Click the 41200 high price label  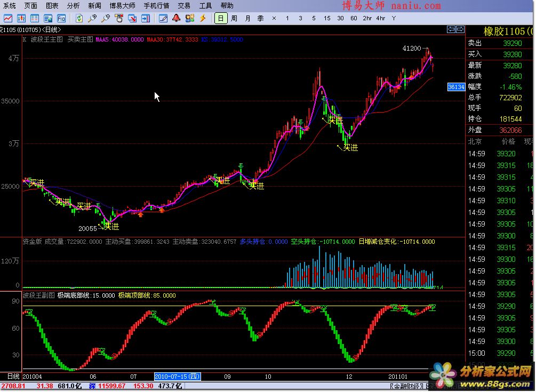[412, 49]
